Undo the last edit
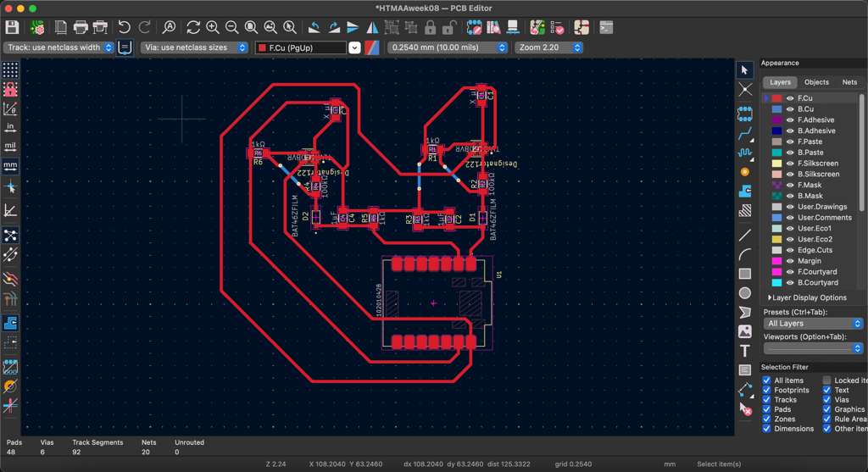868x472 pixels. point(125,28)
